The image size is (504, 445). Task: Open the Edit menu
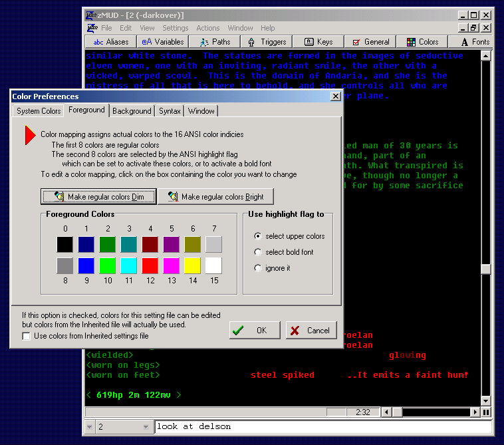tap(126, 28)
